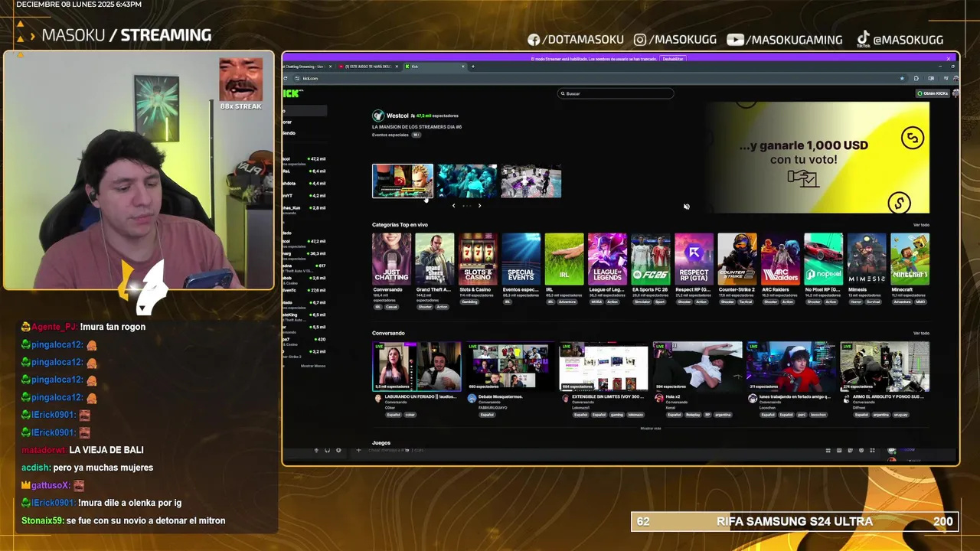
Task: Click the Obtén KICKs button
Action: coord(933,93)
